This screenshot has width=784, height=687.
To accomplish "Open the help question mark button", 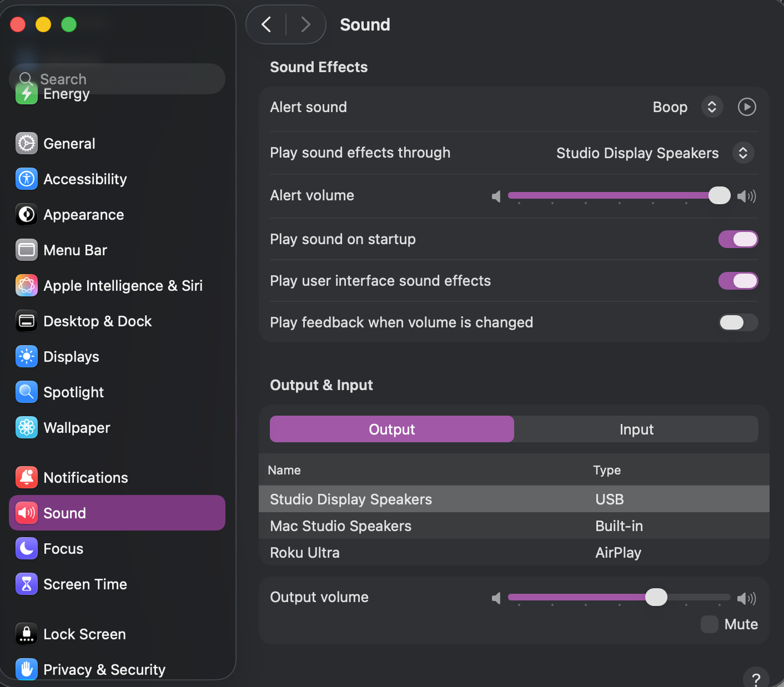I will pos(756,679).
